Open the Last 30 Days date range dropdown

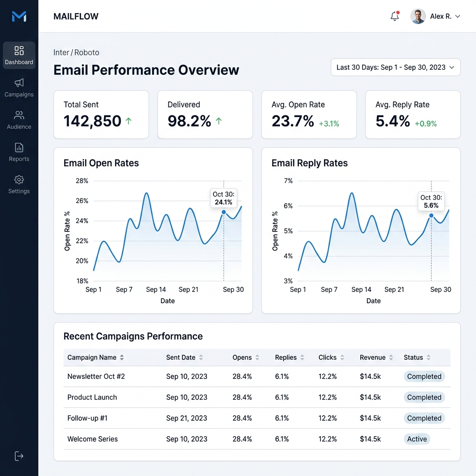point(395,67)
